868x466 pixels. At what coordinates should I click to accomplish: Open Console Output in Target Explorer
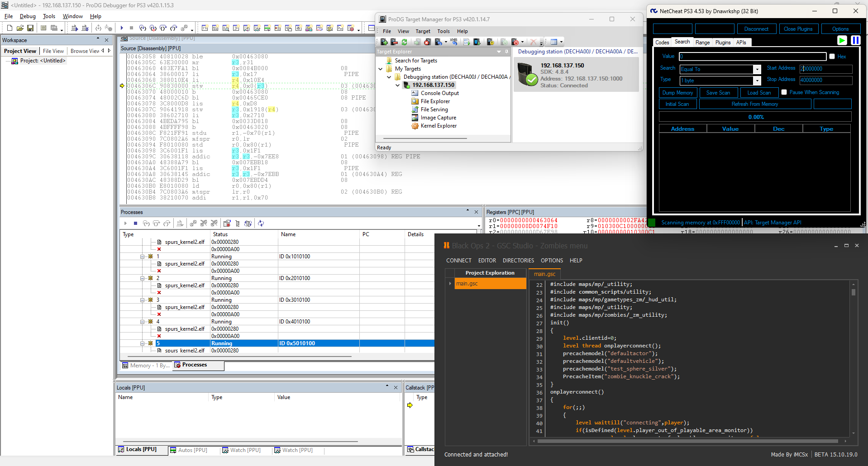439,93
